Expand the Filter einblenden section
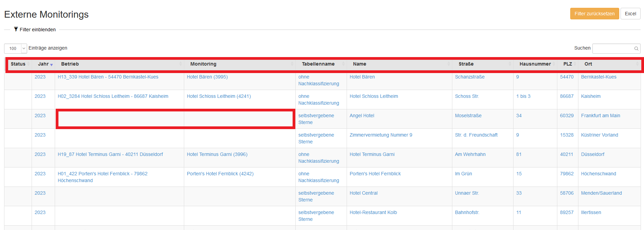This screenshot has height=230, width=644. pyautogui.click(x=37, y=30)
